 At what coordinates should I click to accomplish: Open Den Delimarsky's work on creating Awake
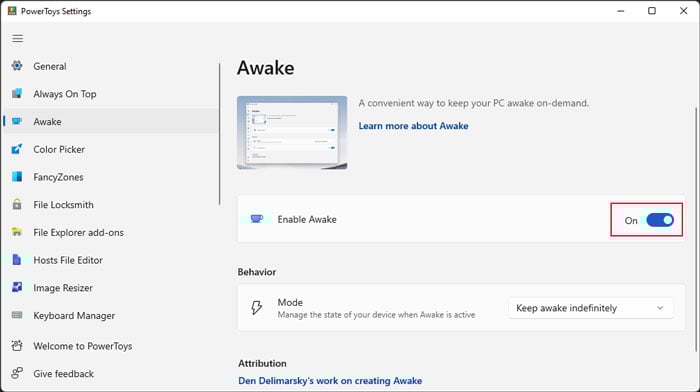click(330, 381)
